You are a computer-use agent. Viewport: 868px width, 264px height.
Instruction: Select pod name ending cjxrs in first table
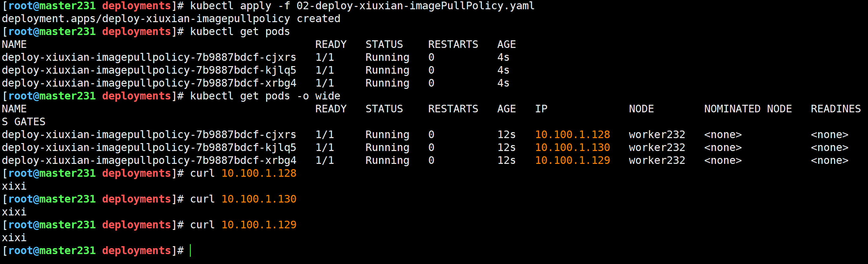pos(149,57)
